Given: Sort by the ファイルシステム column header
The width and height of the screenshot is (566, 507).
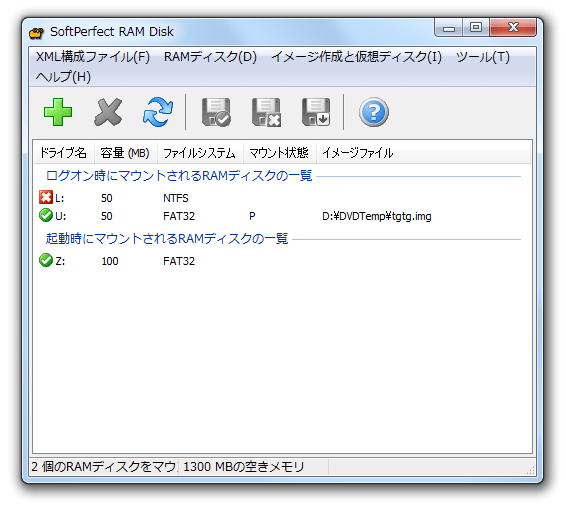Looking at the screenshot, I should tap(200, 153).
